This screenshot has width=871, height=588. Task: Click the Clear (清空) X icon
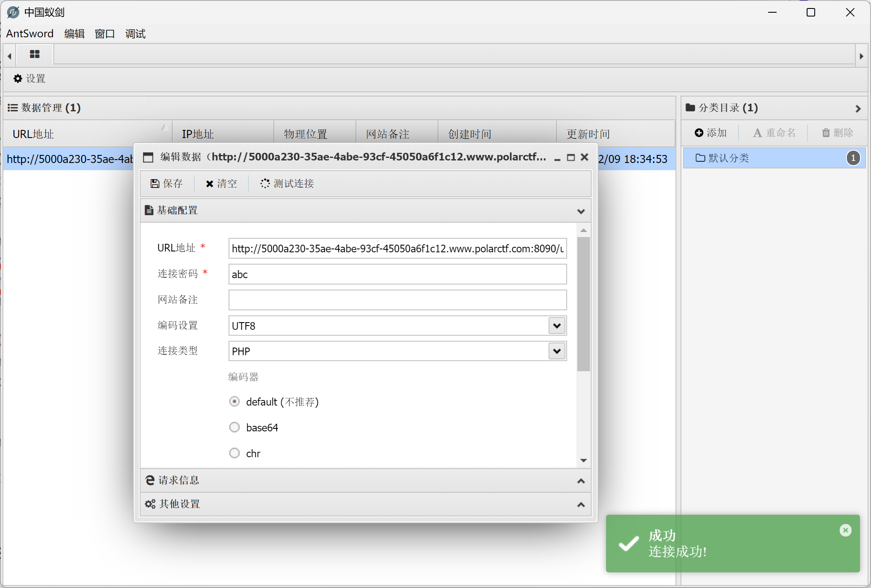209,184
